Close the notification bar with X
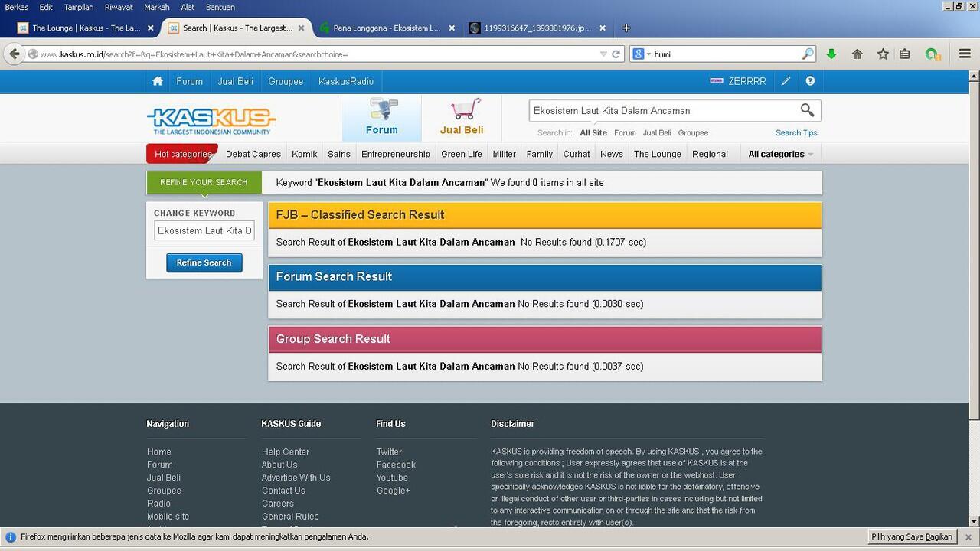This screenshot has height=551, width=980. 968,537
